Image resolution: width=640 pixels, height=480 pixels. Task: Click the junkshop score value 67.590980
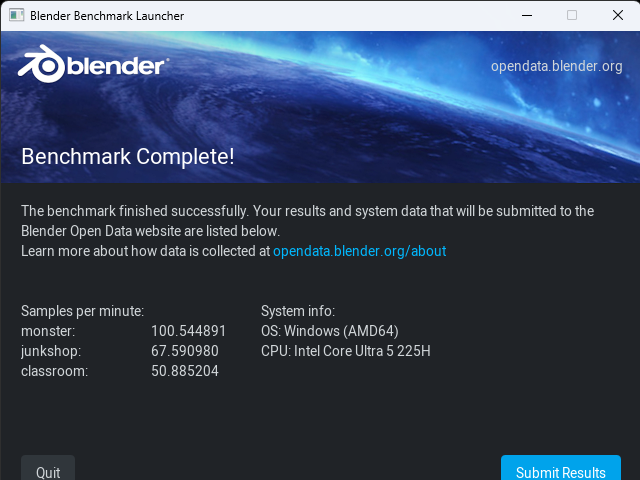[185, 351]
